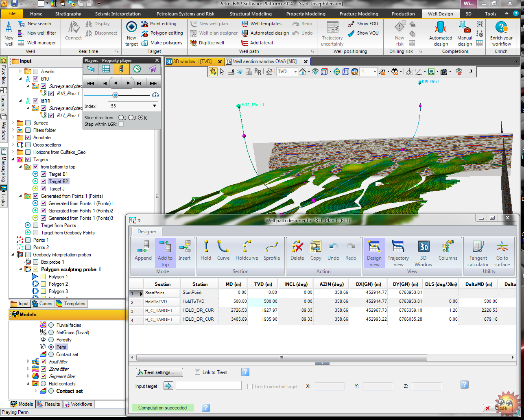The width and height of the screenshot is (524, 420).
Task: Click the designer table horizontal scrollbar
Action: [x=281, y=357]
